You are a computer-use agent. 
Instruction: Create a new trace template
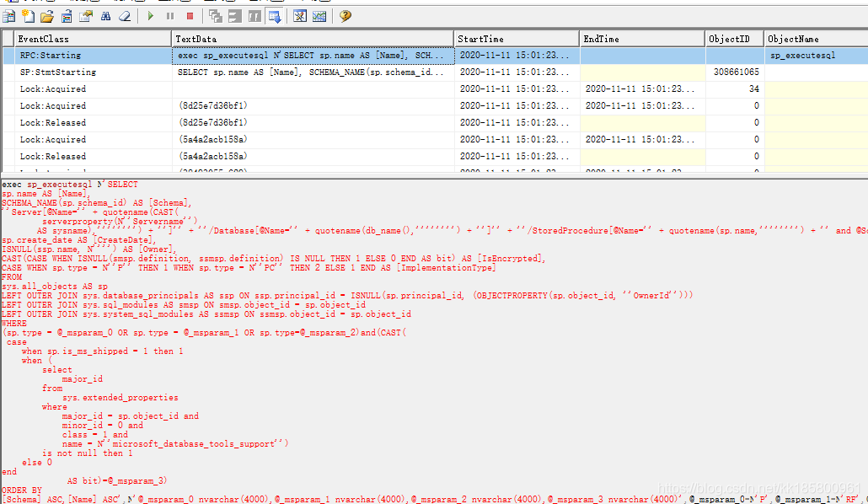[x=28, y=16]
